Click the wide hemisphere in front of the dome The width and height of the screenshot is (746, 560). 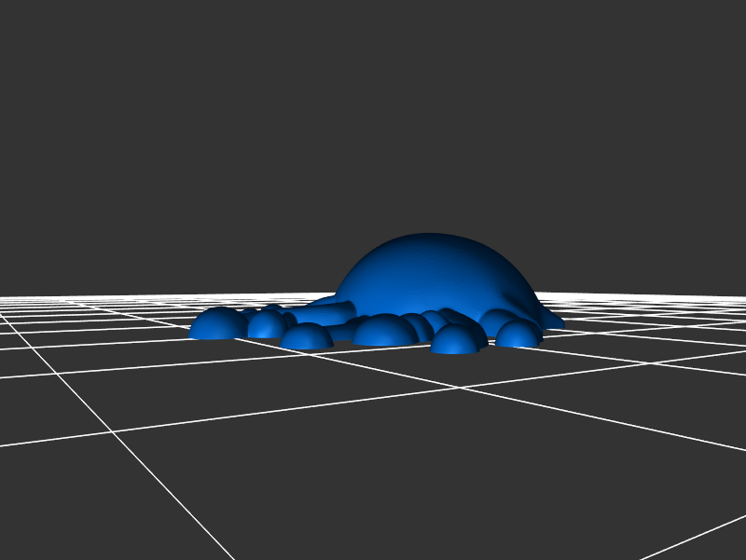click(385, 332)
